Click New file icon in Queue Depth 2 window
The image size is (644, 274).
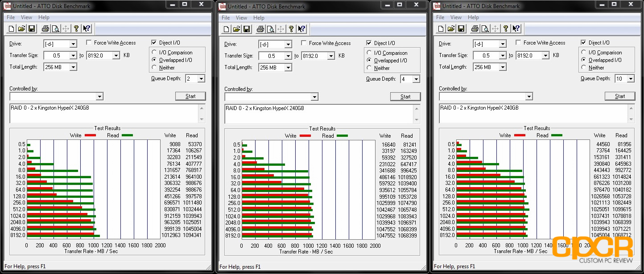pos(11,29)
